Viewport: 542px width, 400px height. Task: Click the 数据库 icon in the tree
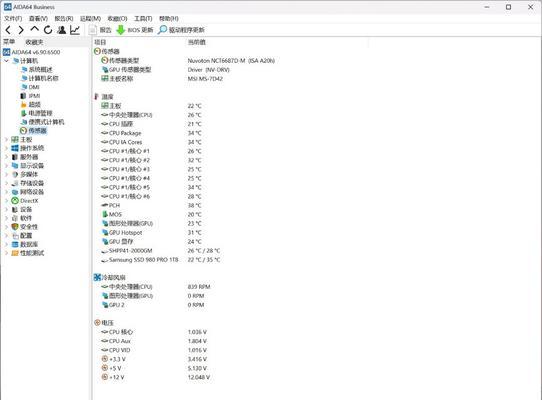click(15, 244)
